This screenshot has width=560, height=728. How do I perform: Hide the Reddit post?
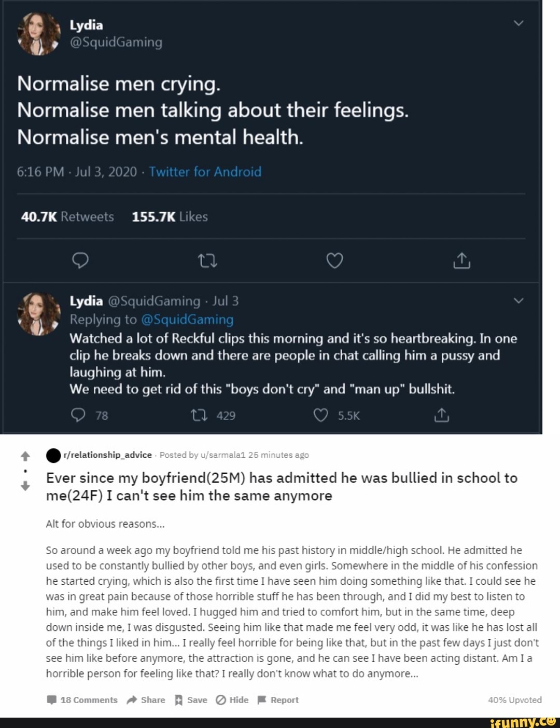point(232,700)
